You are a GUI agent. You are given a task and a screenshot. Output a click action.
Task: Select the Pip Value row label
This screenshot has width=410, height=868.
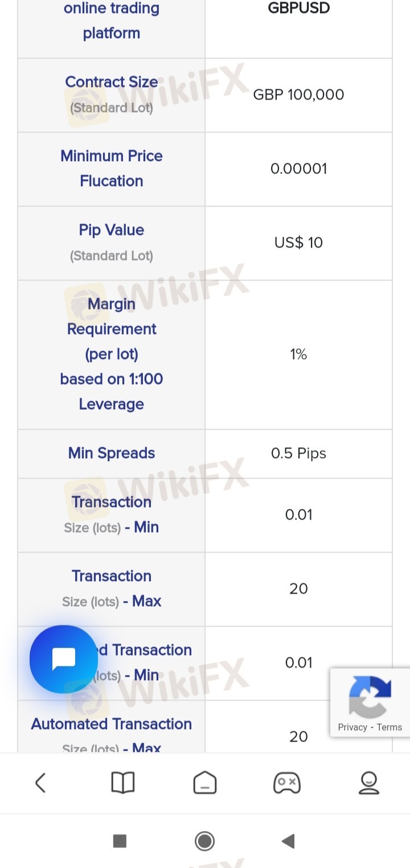coord(112,242)
